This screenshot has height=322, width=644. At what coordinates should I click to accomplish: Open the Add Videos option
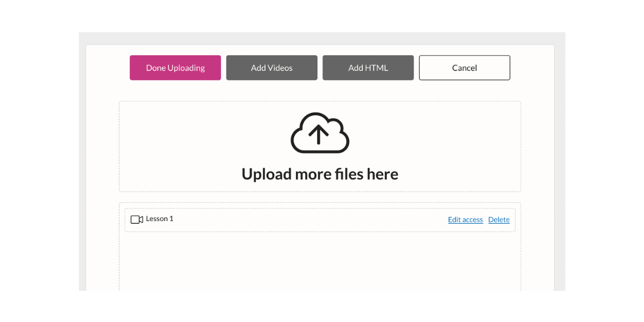[x=272, y=68]
